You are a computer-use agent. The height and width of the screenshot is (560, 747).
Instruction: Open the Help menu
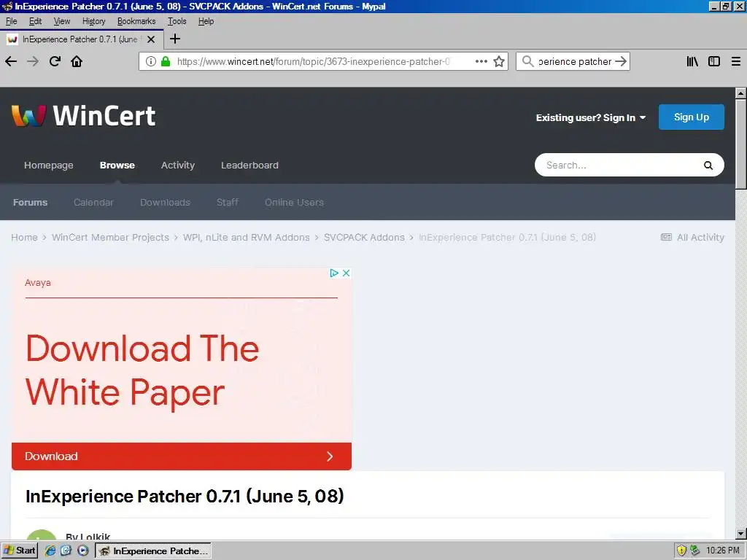(206, 21)
